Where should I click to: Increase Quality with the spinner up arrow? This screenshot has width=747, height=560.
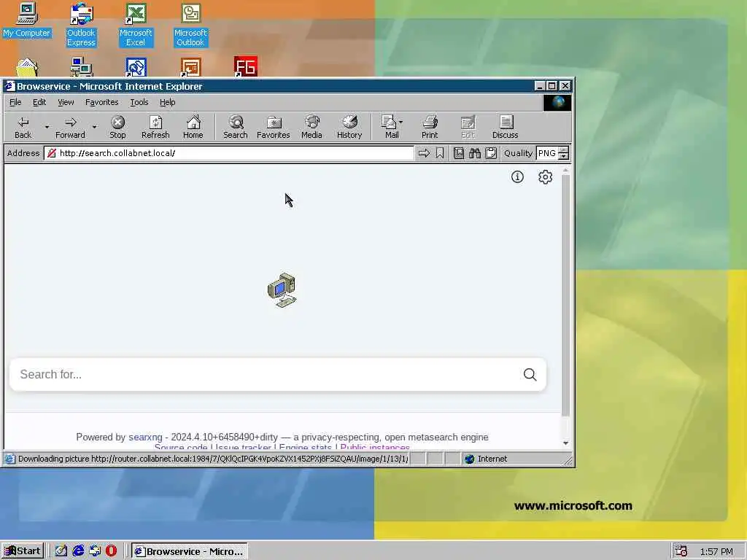(564, 150)
